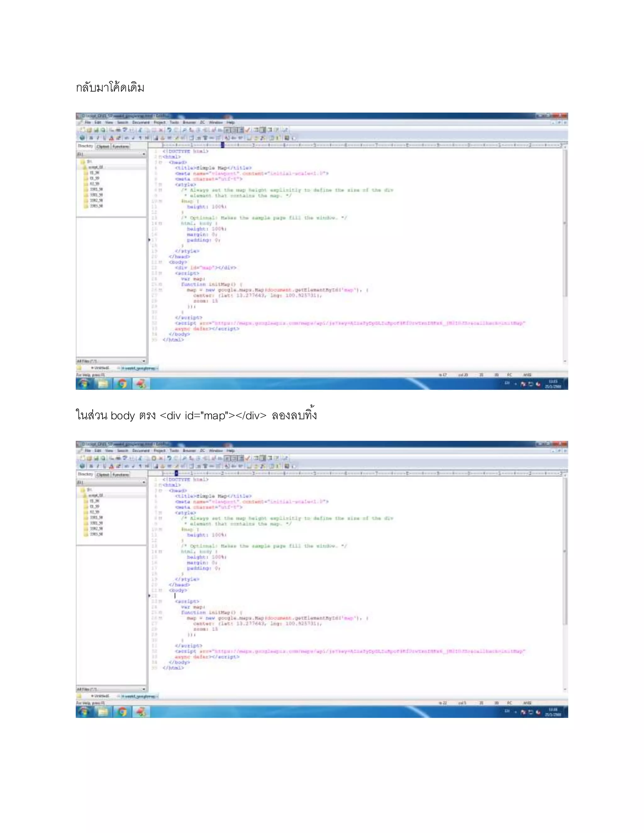The width and height of the screenshot is (644, 833).
Task: Click 'div id="map"' code line in first screenshot
Action: point(206,268)
